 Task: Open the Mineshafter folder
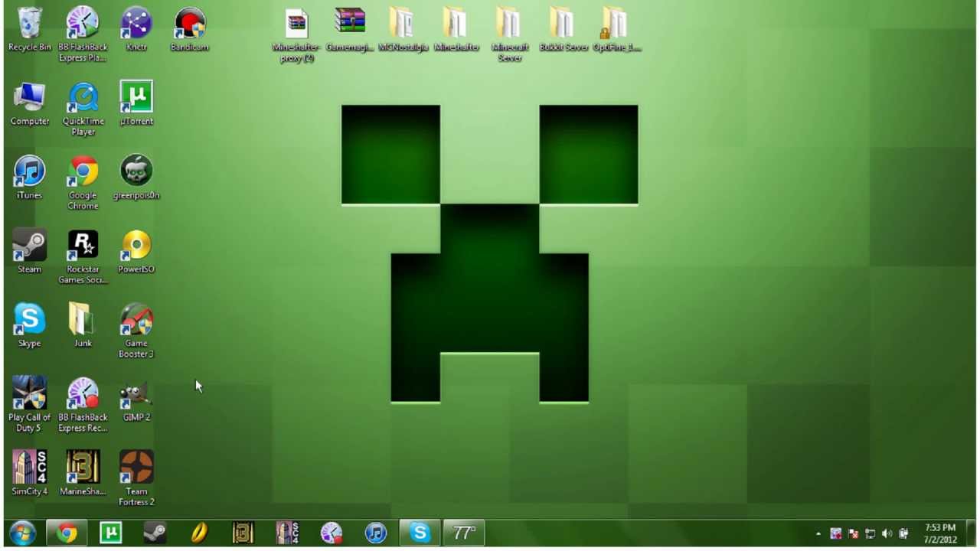[456, 30]
